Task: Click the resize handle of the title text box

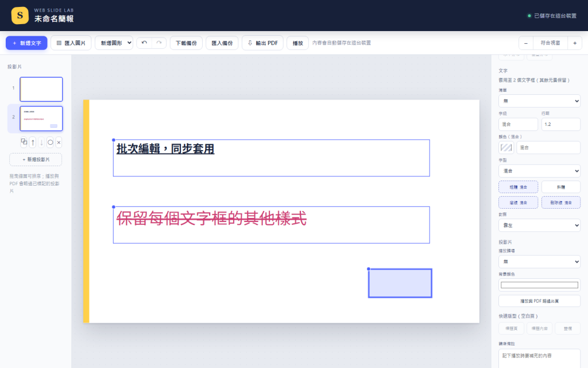Action: coord(114,140)
